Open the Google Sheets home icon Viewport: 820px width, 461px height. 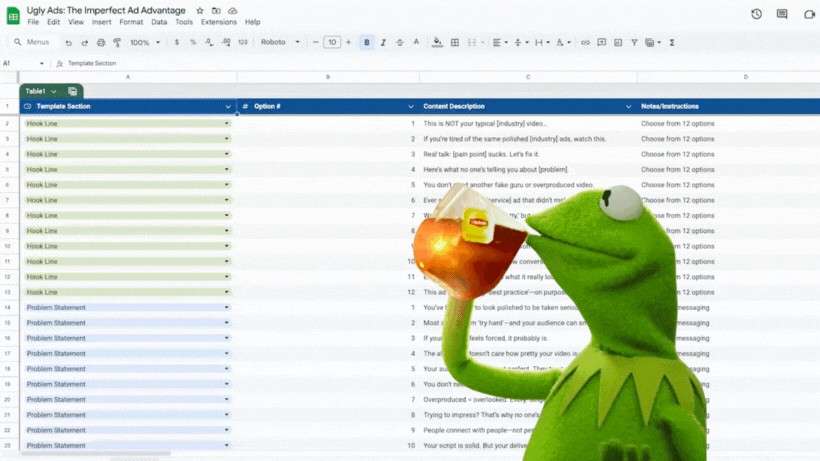click(13, 16)
